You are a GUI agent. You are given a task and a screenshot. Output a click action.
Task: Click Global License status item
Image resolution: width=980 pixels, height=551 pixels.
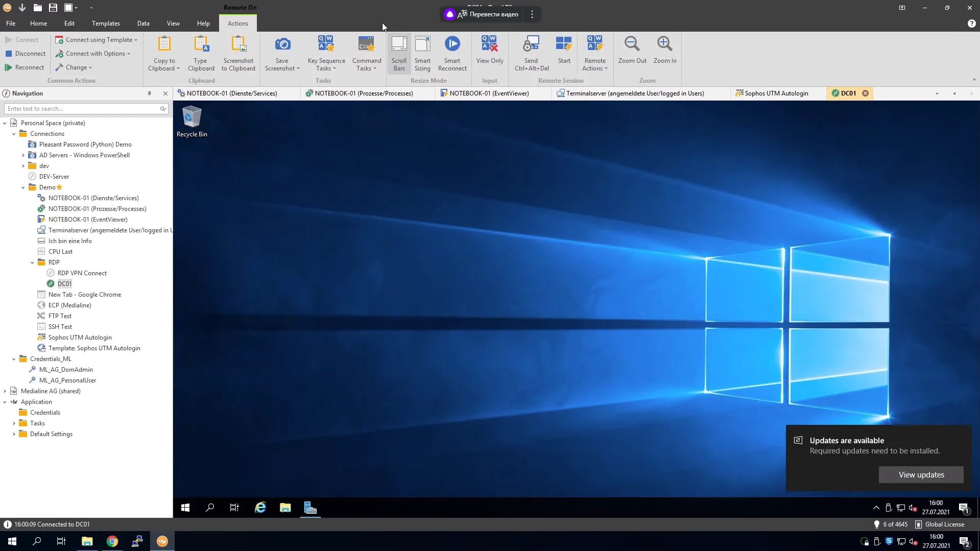click(x=940, y=524)
